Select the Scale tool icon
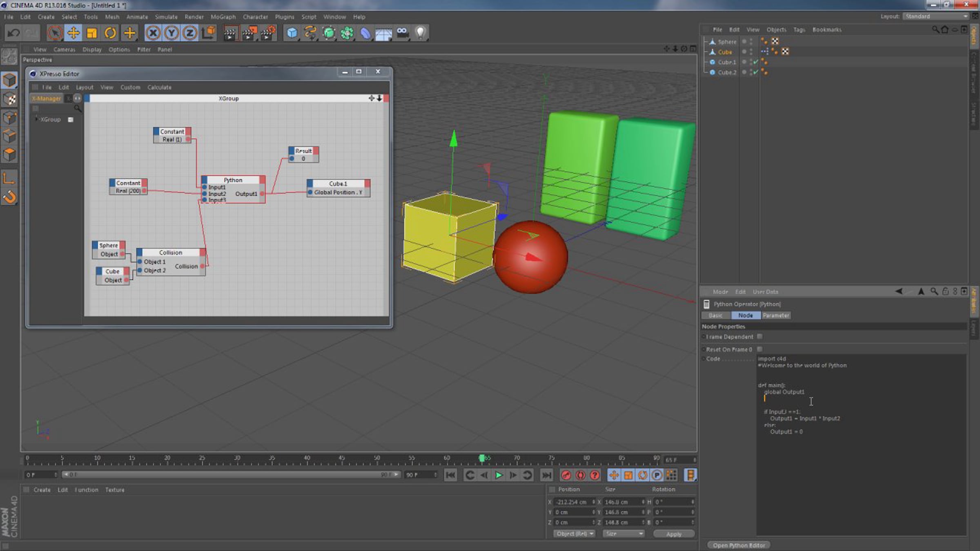The image size is (980, 551). pos(92,33)
